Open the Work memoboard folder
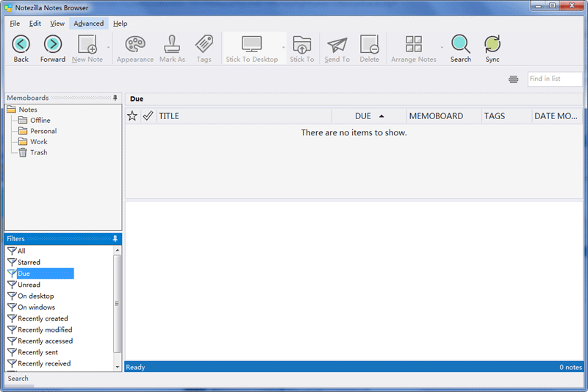The image size is (588, 392). [x=39, y=142]
